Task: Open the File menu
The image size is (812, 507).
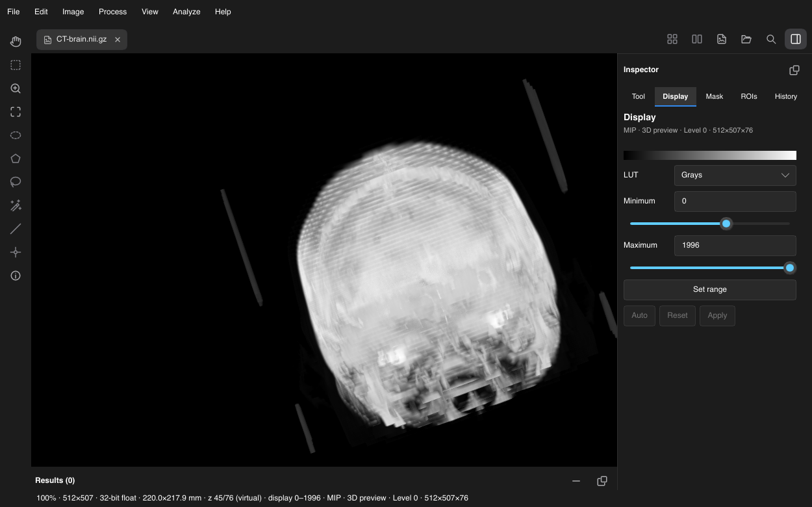Action: click(13, 12)
